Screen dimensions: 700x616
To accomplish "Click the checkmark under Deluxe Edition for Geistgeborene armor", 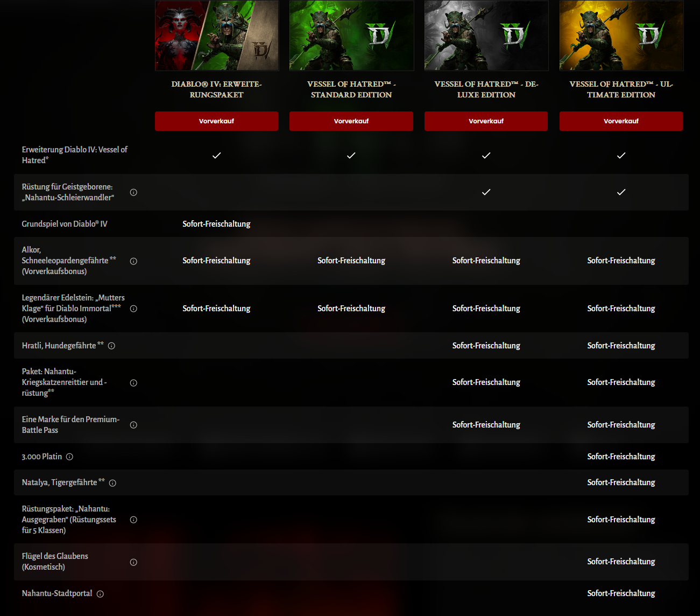I will 486,192.
